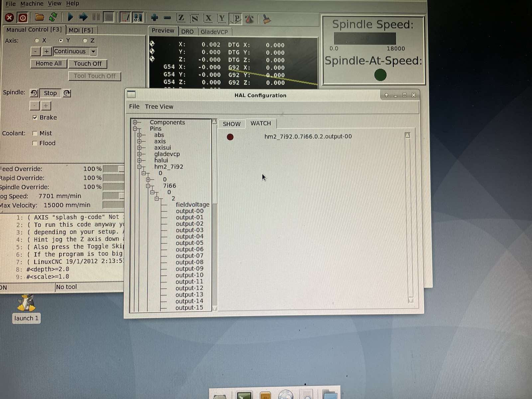
Task: Adjust the Feed Override slider
Action: pos(113,169)
